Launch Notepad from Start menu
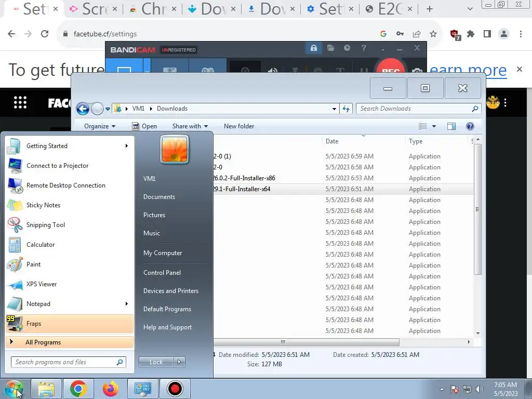The width and height of the screenshot is (532, 399). click(69, 303)
